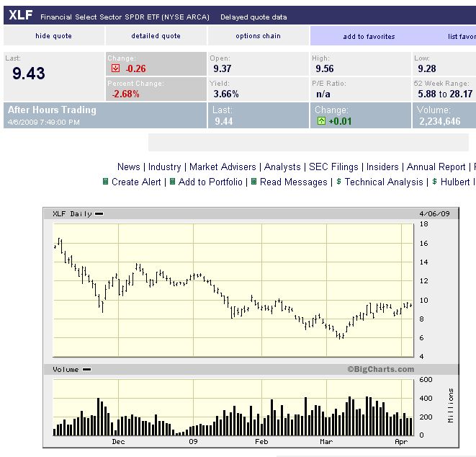Click the Yield value 3.66%
The image size is (476, 457).
click(226, 94)
